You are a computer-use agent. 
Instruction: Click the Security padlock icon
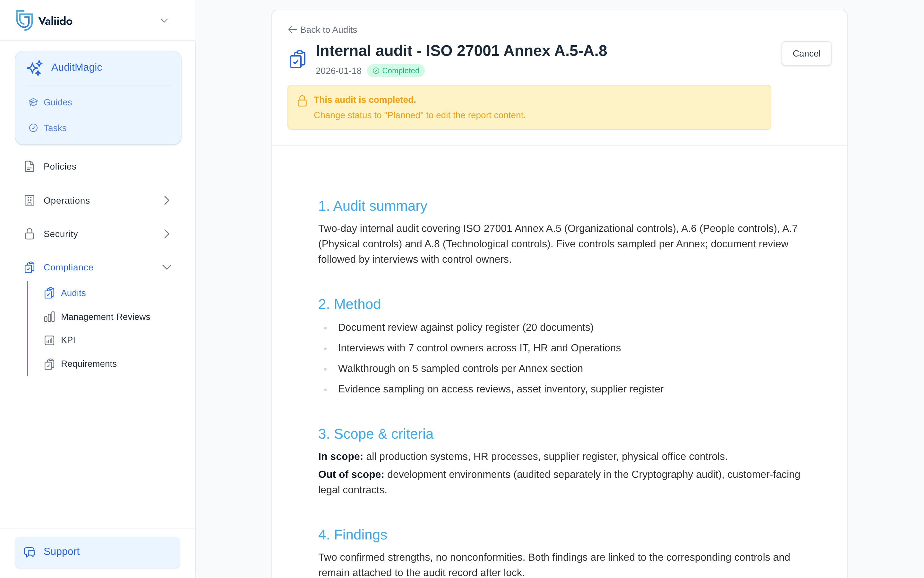(x=30, y=234)
